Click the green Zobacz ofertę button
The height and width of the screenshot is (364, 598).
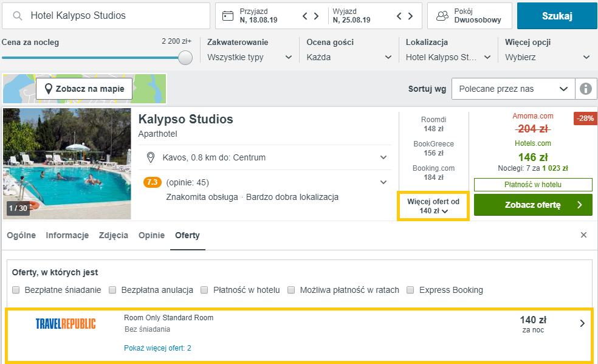pyautogui.click(x=533, y=205)
